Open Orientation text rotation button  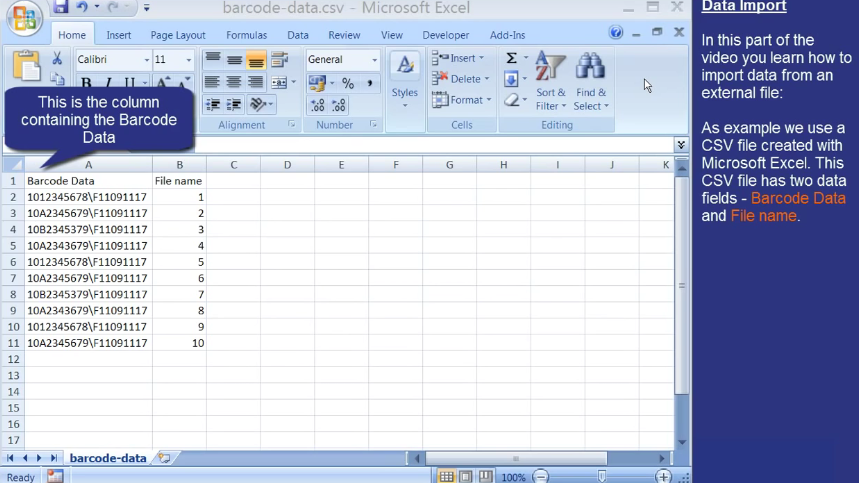click(257, 104)
